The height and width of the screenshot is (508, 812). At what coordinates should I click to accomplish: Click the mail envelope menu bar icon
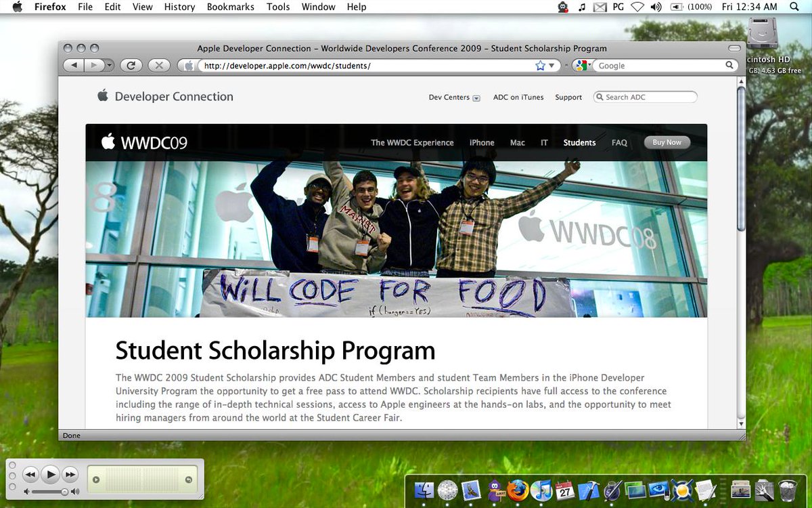tap(600, 7)
